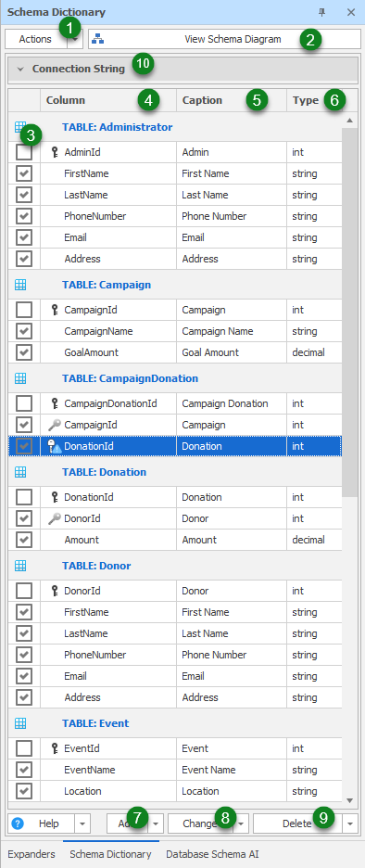
Task: Switch to the Database Schema AI tab
Action: 212,854
